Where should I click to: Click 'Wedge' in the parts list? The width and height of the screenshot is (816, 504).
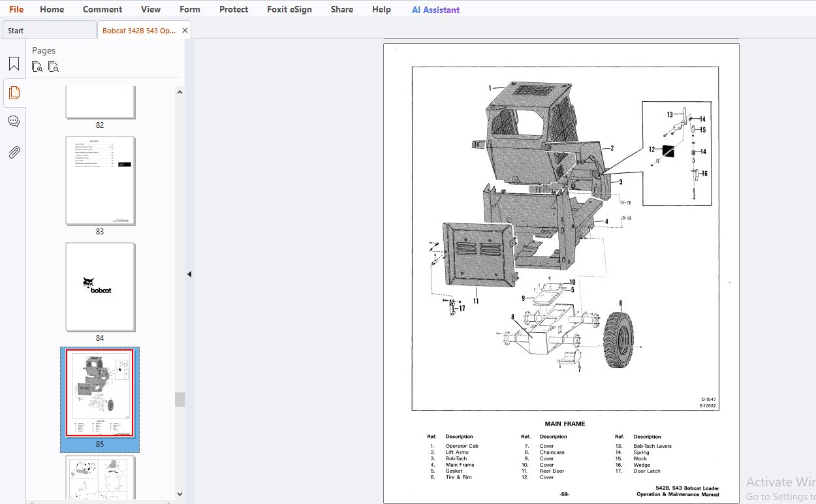[x=642, y=465]
